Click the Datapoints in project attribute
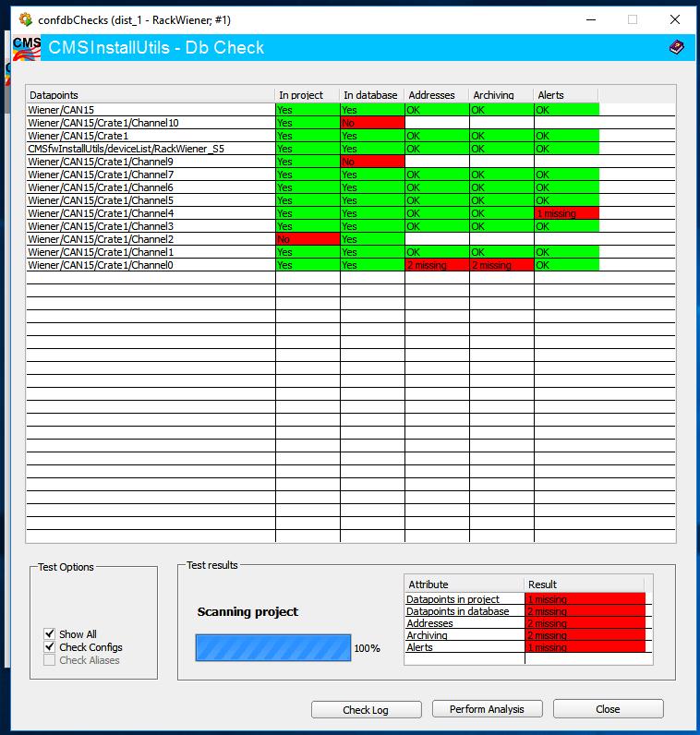Image resolution: width=700 pixels, height=735 pixels. tap(465, 599)
